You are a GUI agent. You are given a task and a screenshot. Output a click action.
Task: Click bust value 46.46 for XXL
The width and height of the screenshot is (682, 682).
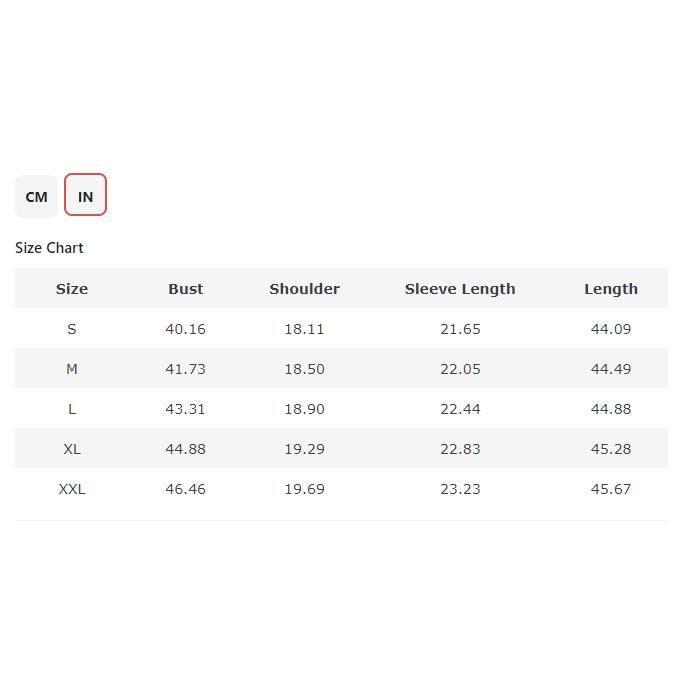185,489
